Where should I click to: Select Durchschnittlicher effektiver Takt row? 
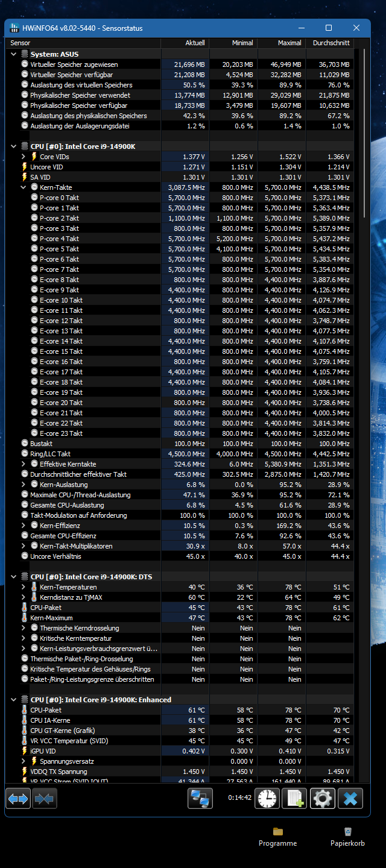pyautogui.click(x=181, y=474)
